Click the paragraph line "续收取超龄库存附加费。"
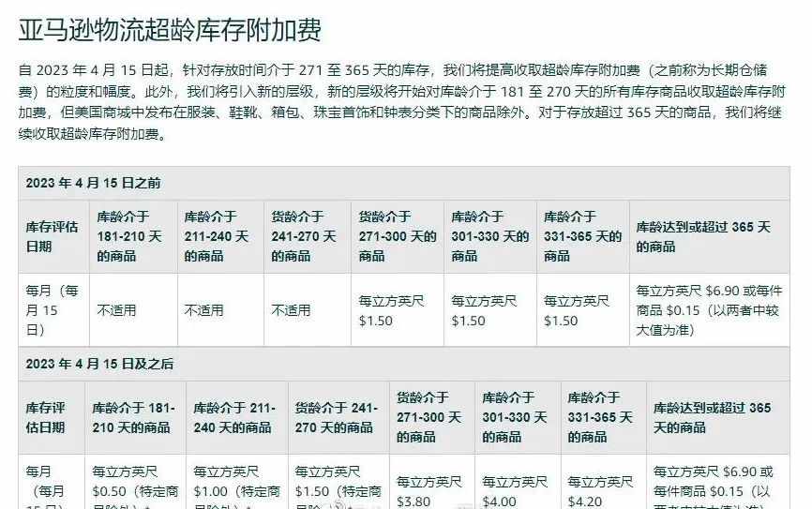This screenshot has width=812, height=509. tap(92, 134)
